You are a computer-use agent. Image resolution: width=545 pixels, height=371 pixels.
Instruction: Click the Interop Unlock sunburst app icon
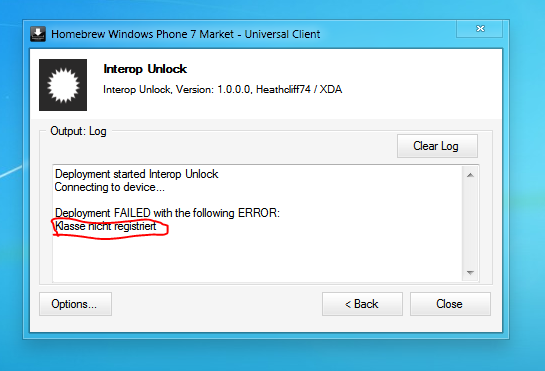(63, 85)
